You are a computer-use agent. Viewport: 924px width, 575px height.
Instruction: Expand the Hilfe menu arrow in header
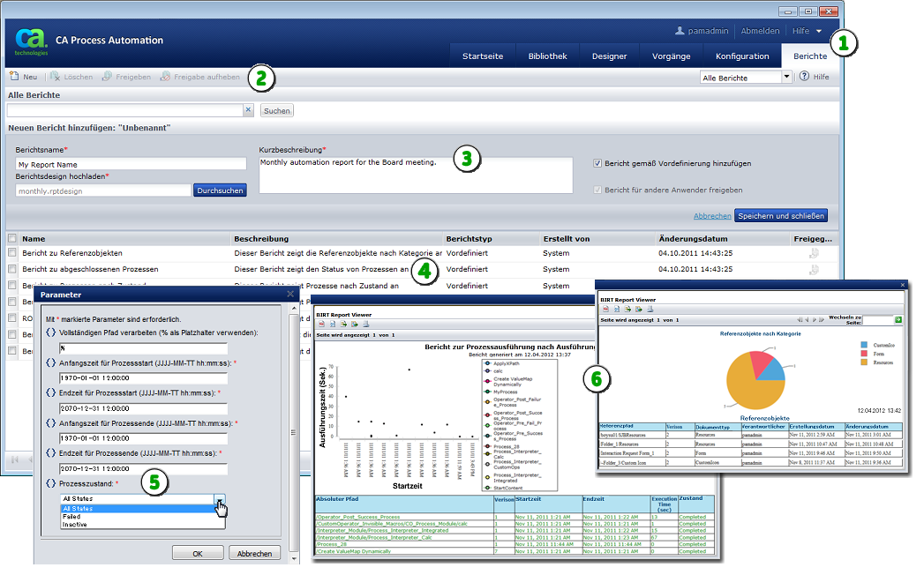(819, 31)
